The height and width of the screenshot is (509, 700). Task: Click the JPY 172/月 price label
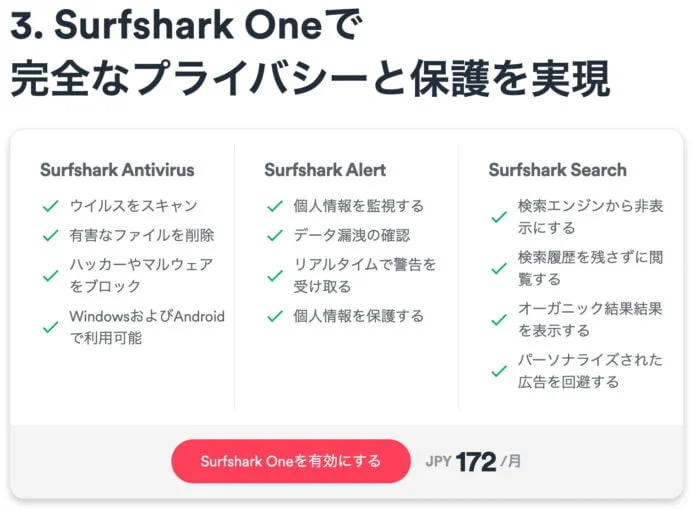[473, 461]
